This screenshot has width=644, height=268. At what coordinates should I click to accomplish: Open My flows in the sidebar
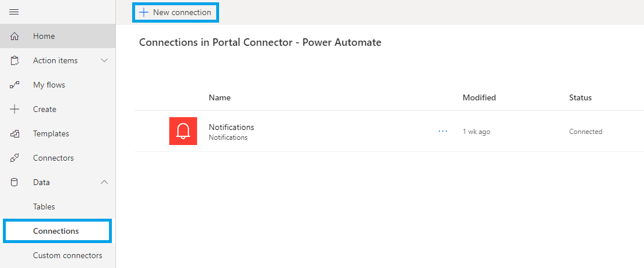[x=57, y=85]
